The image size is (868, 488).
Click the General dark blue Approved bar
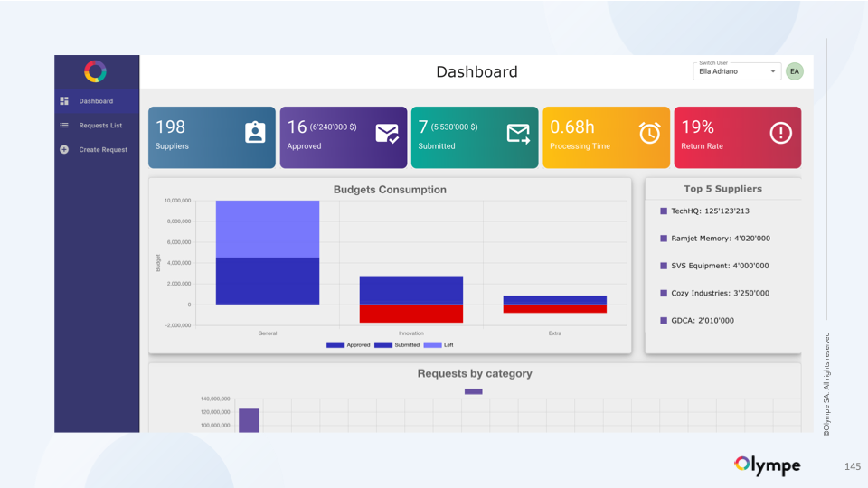(x=268, y=281)
